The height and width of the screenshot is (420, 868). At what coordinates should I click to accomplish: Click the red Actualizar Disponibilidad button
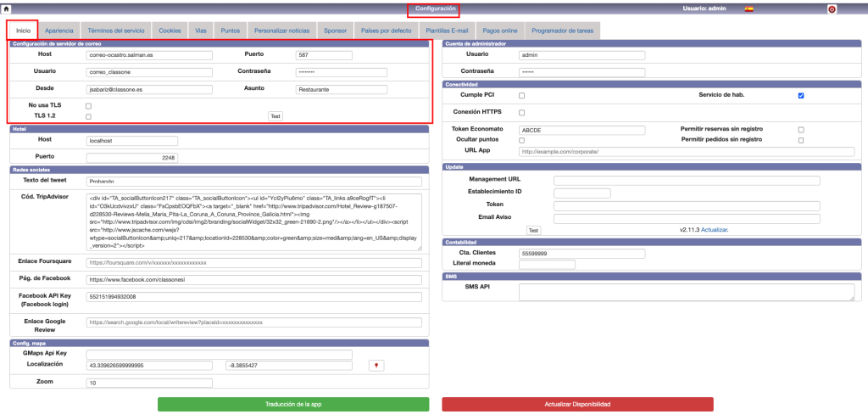pos(577,404)
